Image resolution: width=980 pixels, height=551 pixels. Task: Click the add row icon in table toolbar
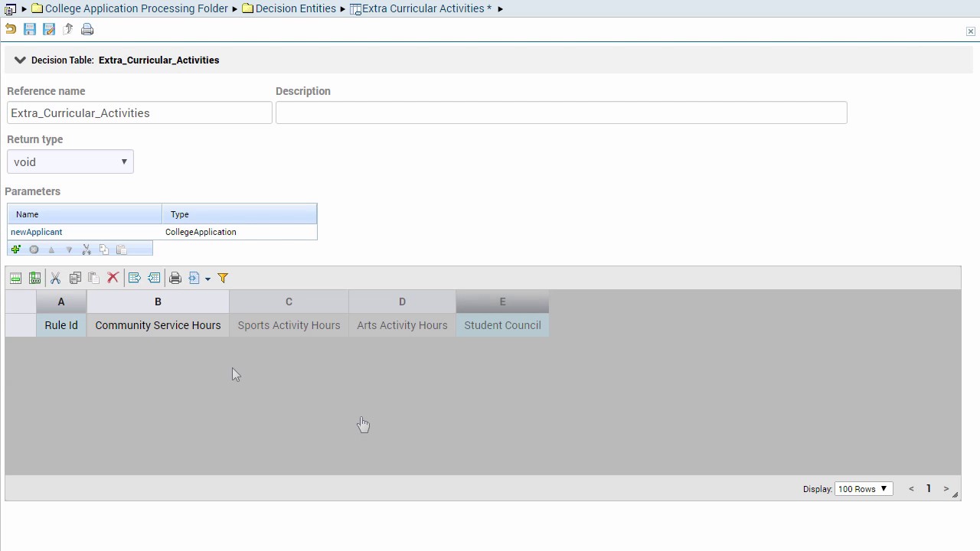[x=15, y=278]
